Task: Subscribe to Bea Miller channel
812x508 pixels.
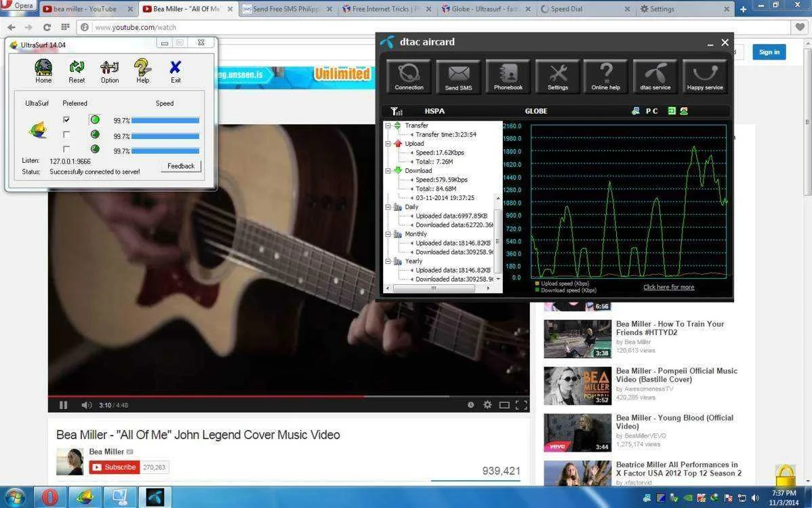Action: (x=115, y=467)
